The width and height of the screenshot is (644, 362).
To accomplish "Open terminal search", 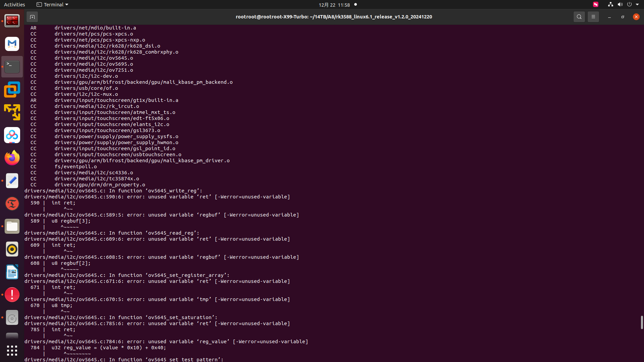I will (579, 17).
